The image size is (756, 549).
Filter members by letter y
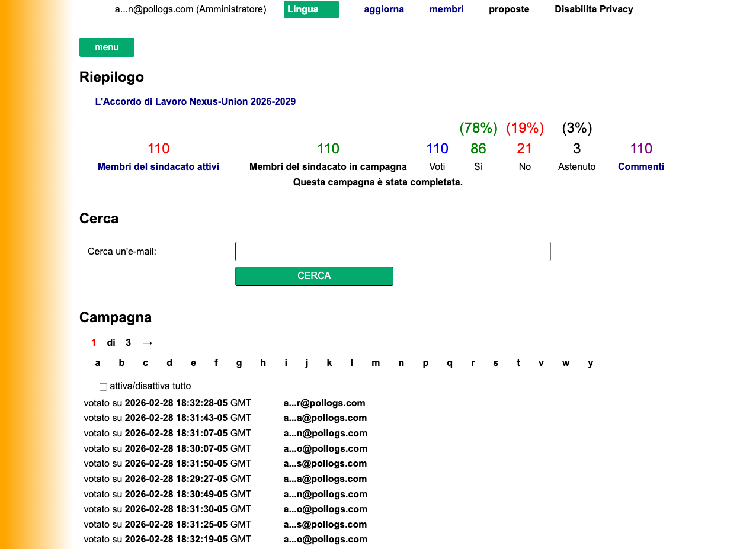[x=590, y=362]
